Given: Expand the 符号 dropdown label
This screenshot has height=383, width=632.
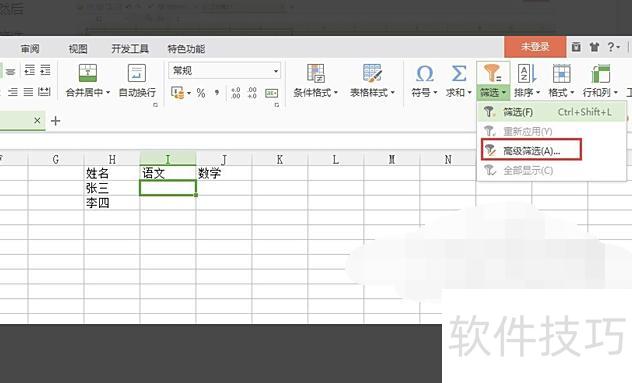Looking at the screenshot, I should tap(424, 93).
